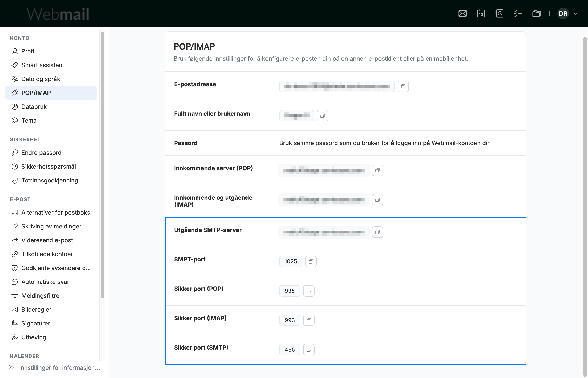The image size is (588, 378).
Task: Copy the Sikker port (POP) value 995
Action: (x=309, y=291)
